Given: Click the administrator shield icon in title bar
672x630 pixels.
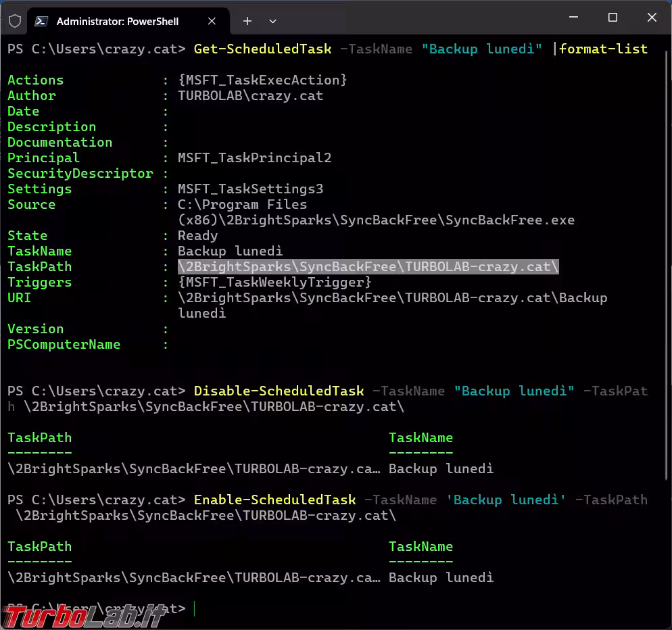Looking at the screenshot, I should click(15, 21).
